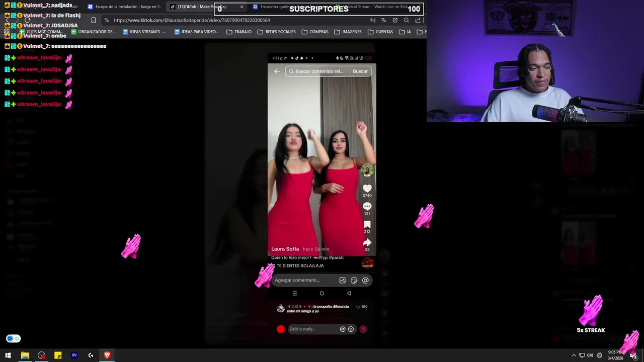Tap the phone's back triangle navigation button

click(349, 293)
